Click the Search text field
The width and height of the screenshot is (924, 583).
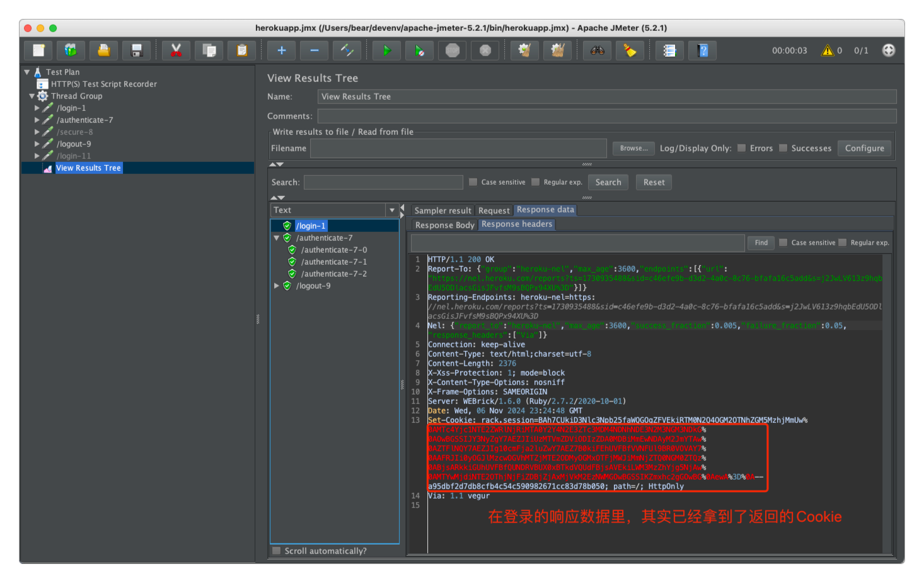[383, 182]
